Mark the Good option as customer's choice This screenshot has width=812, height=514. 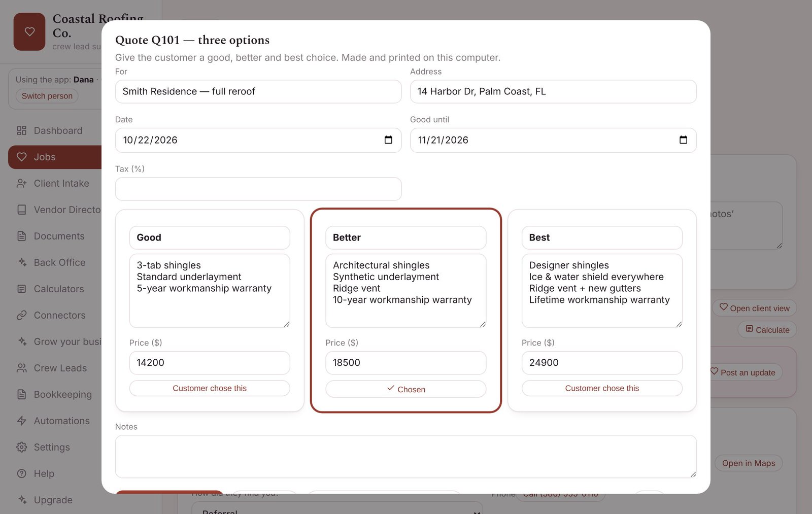click(210, 388)
